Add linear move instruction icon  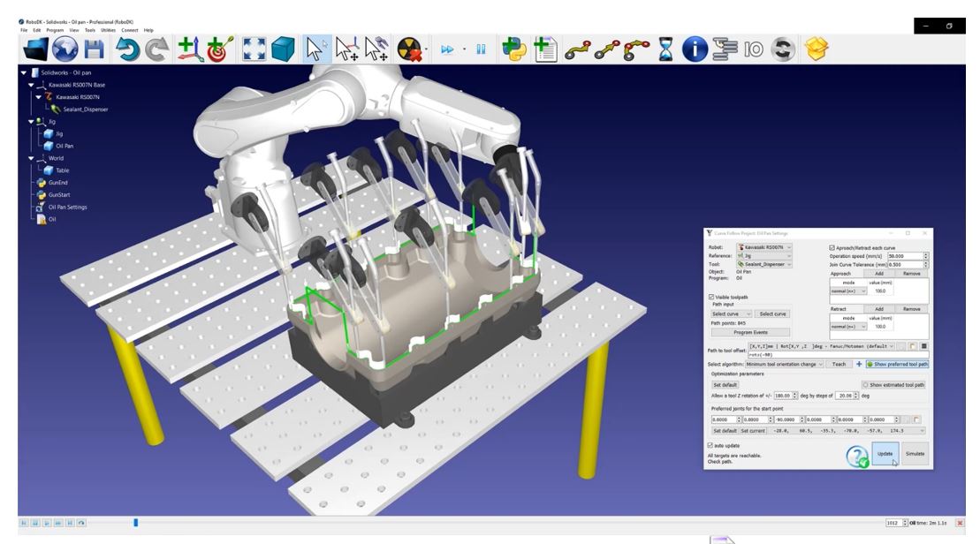(x=606, y=50)
